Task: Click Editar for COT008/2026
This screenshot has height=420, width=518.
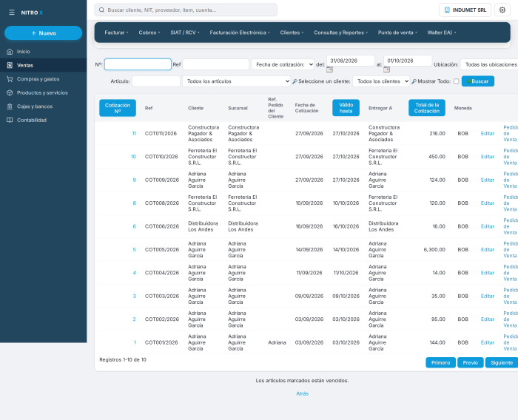Action: tap(488, 203)
